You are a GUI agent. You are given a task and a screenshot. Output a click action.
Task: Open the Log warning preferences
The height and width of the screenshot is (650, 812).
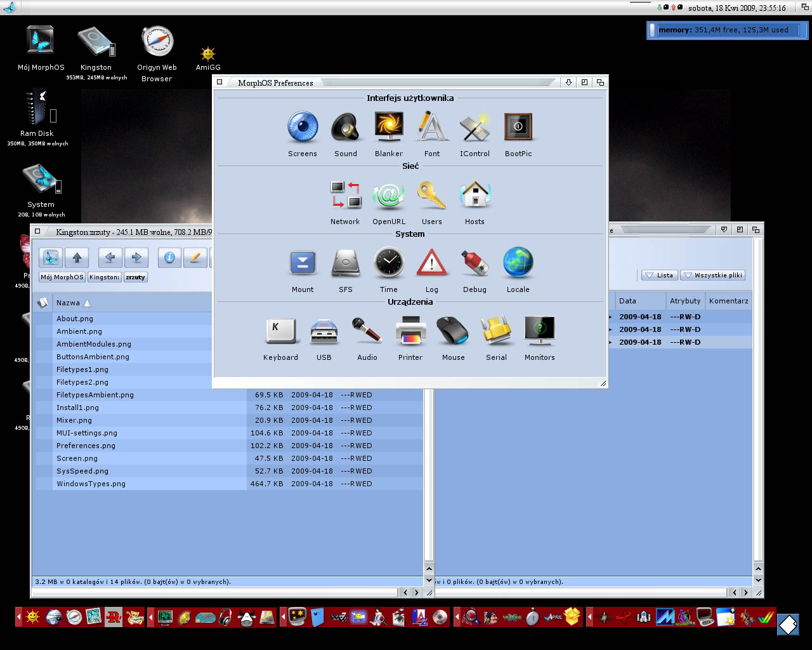432,263
